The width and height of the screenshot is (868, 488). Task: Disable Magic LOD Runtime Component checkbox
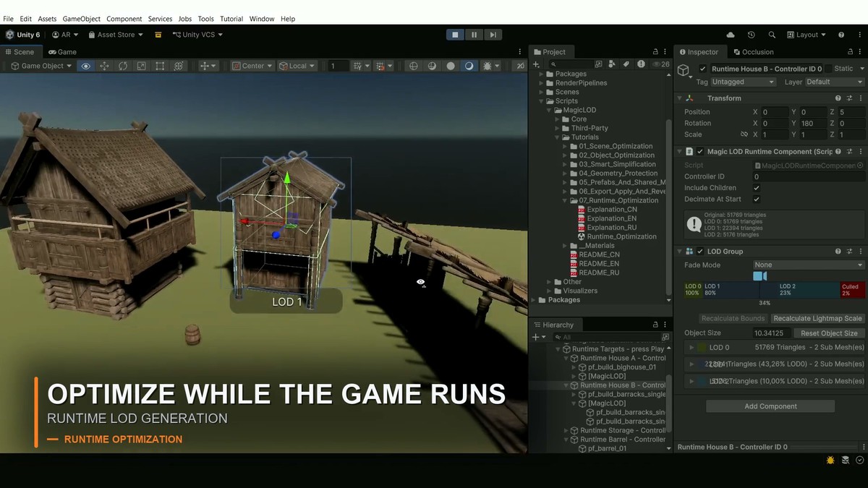700,152
